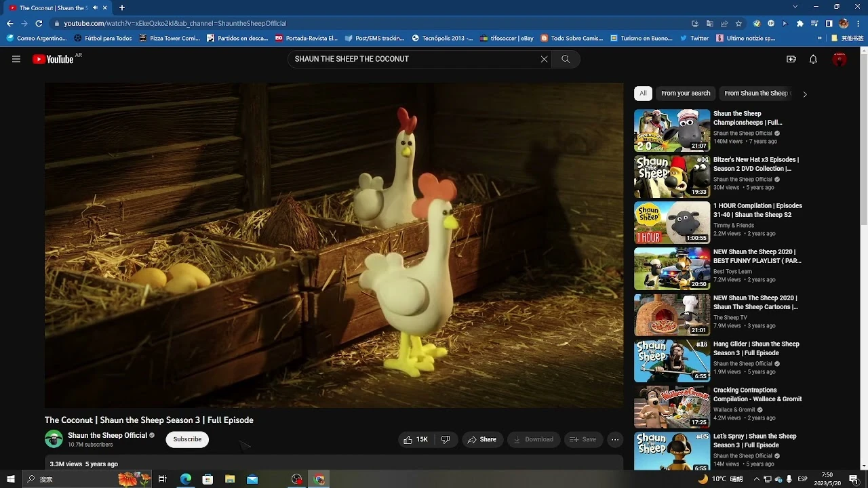Screen dimensions: 868x488
Task: Expand the Windows system tray hidden icons
Action: point(757,479)
